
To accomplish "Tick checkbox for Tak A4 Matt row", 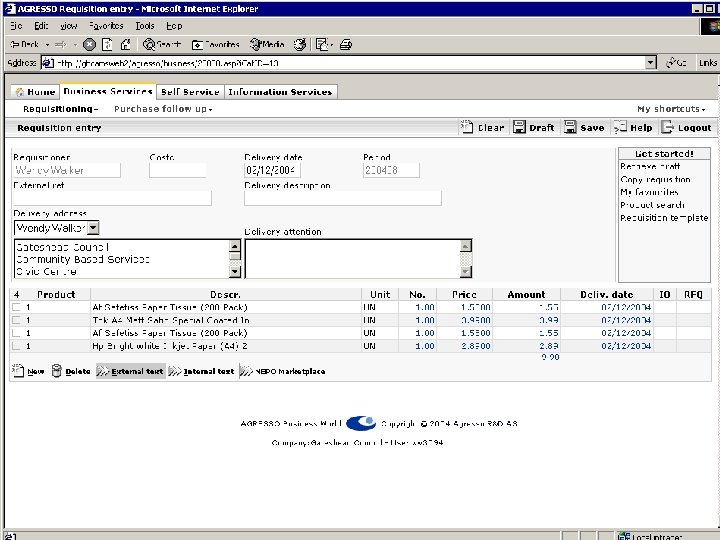I will 16,320.
